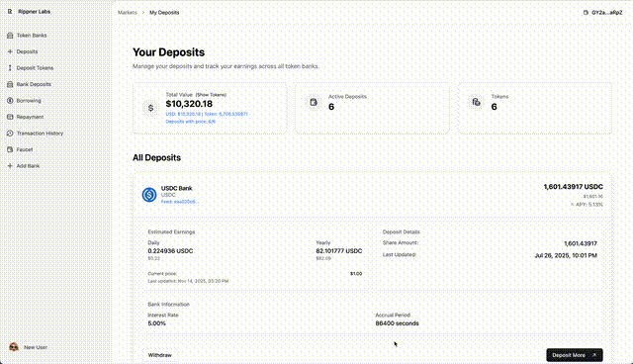Click the USDC Bank title

(176, 188)
